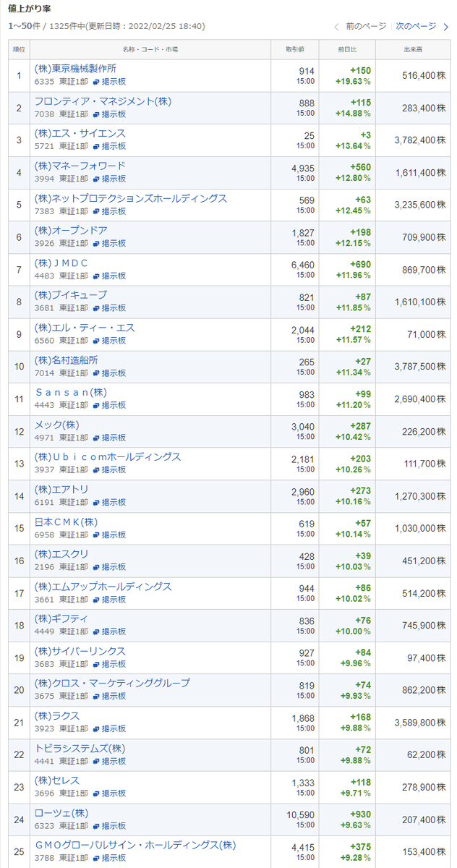Open 掲示板 icon for エアトリ
The width and height of the screenshot is (457, 868).
point(96,502)
